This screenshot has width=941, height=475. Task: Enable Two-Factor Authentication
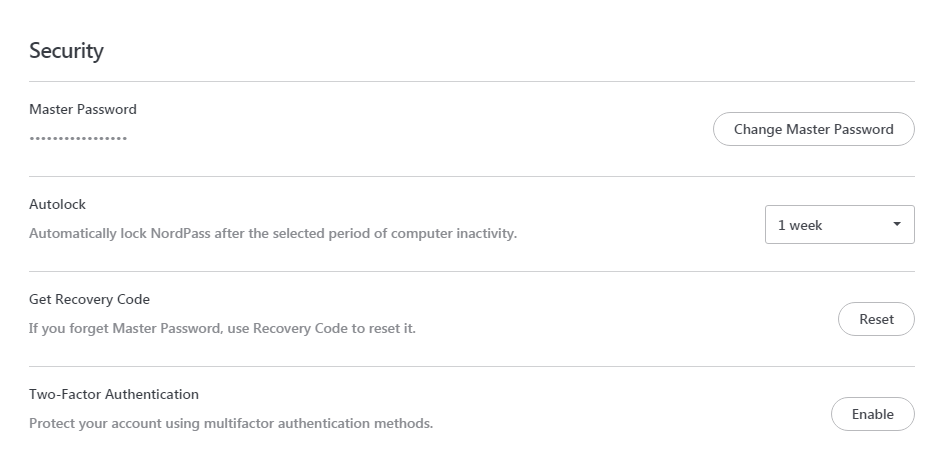tap(872, 414)
